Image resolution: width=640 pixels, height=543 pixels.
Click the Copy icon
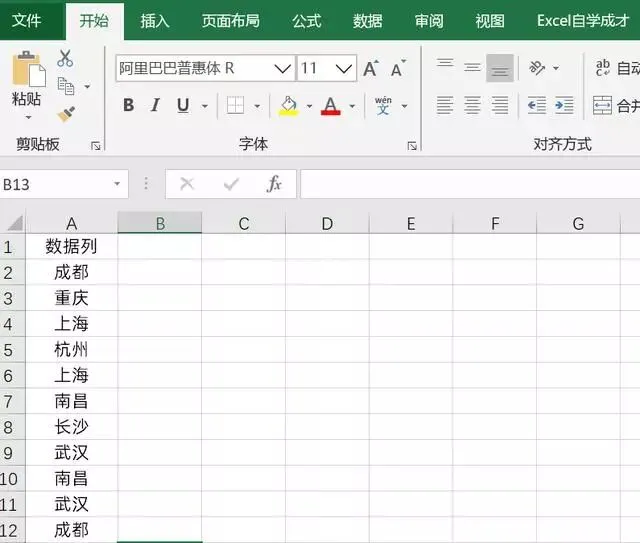(x=66, y=86)
